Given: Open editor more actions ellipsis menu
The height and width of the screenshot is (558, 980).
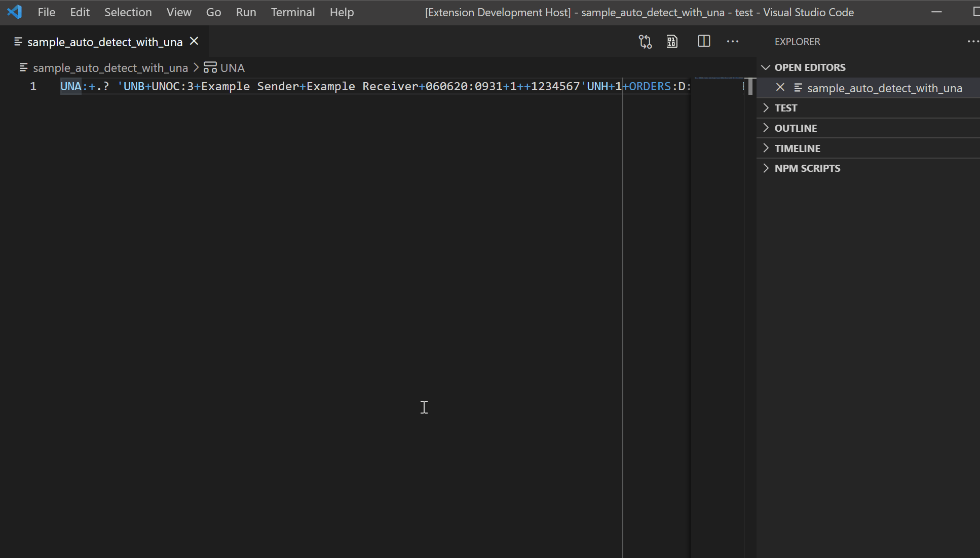Looking at the screenshot, I should click(733, 42).
